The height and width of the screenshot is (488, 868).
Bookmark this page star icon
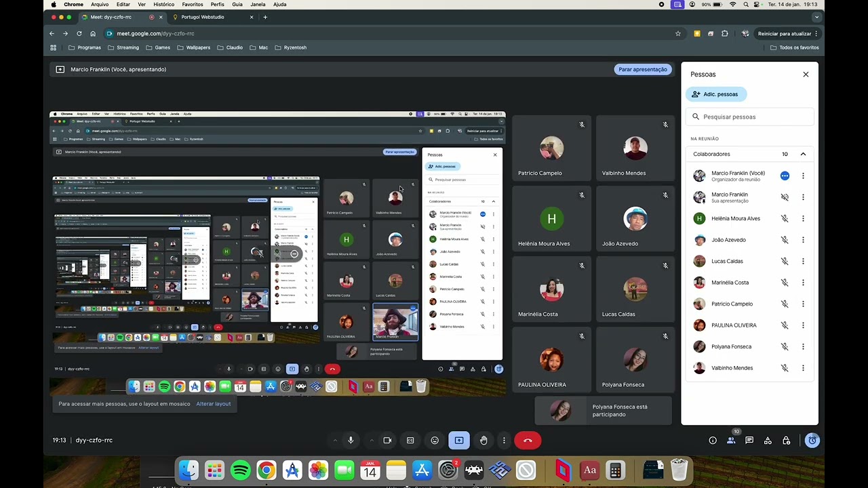click(677, 33)
